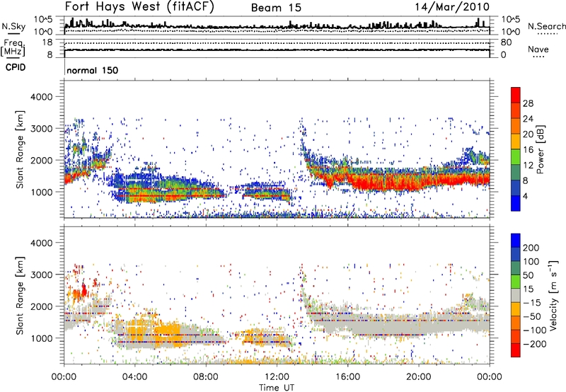The height and width of the screenshot is (392, 566).
Task: Click the '-15' label on the Velocity scale
Action: point(532,302)
